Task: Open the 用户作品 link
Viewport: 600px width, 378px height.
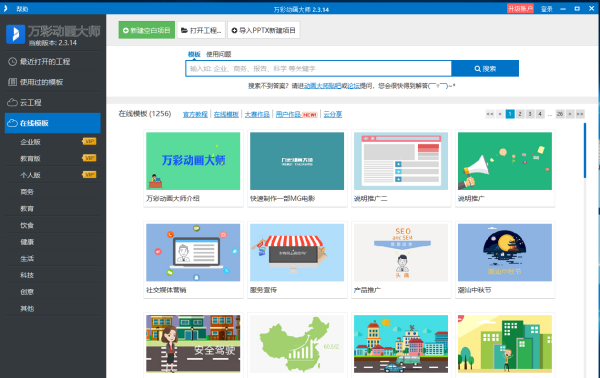Action: click(289, 114)
